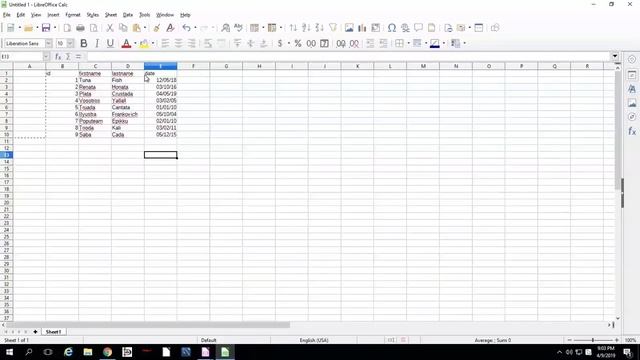Select column F header
The width and height of the screenshot is (640, 360).
click(x=193, y=66)
